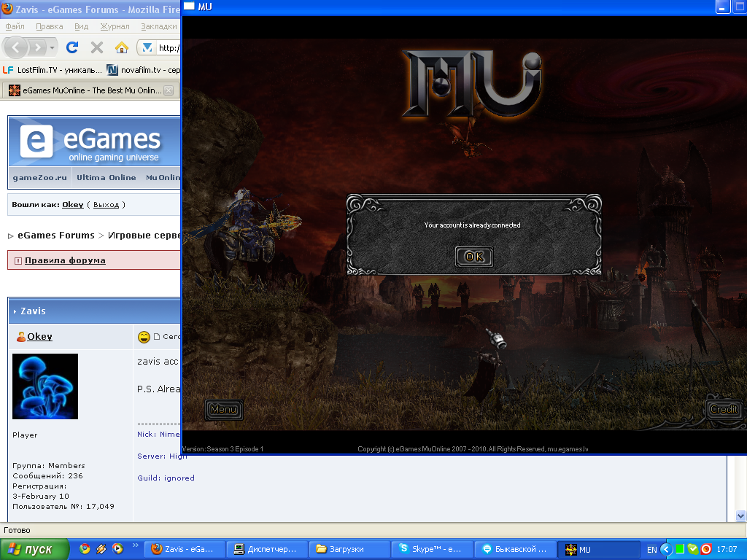This screenshot has width=747, height=560.
Task: Open the LostFilm.TV bookmark
Action: [53, 70]
